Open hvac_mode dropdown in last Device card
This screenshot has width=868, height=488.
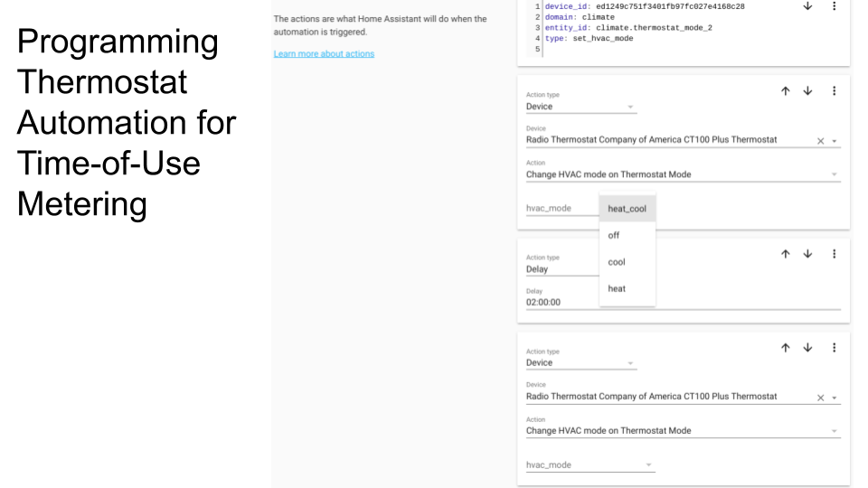point(590,465)
